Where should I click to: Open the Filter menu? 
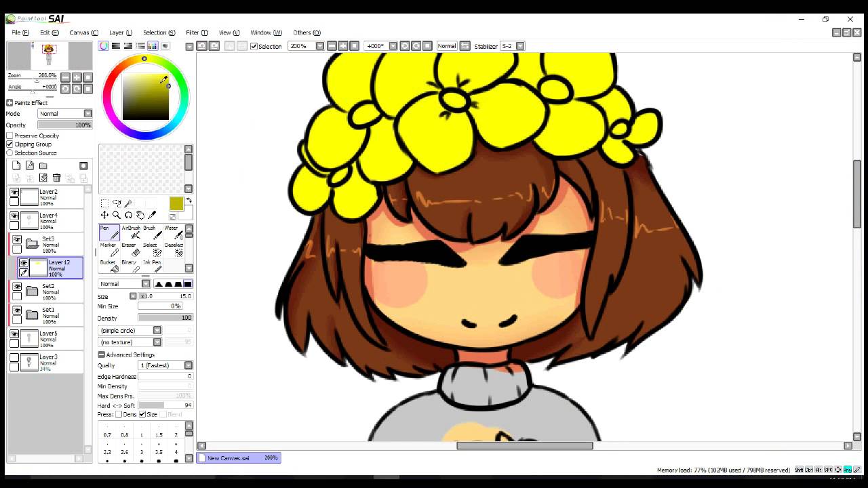(197, 33)
